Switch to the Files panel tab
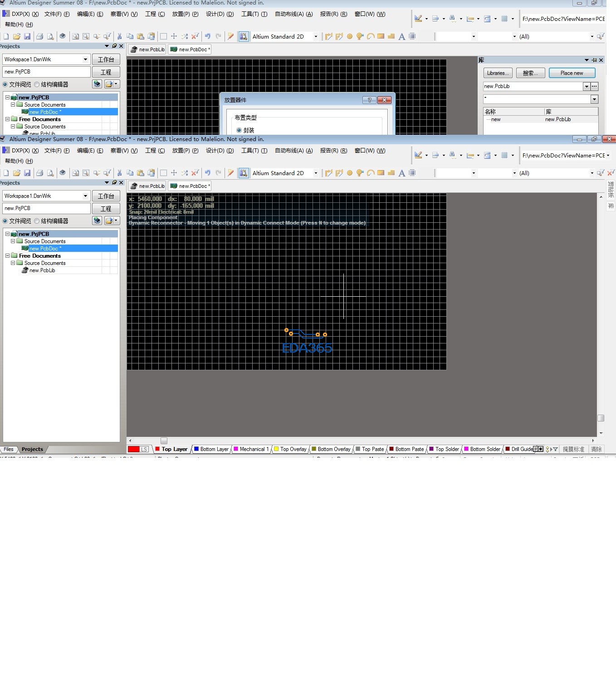616x681 pixels. (x=9, y=449)
